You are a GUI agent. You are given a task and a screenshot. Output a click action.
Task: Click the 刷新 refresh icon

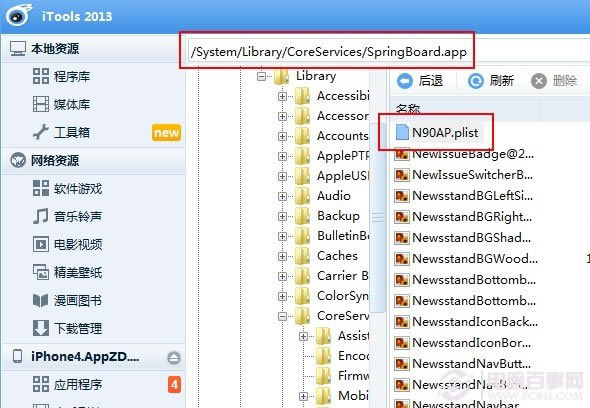point(475,81)
